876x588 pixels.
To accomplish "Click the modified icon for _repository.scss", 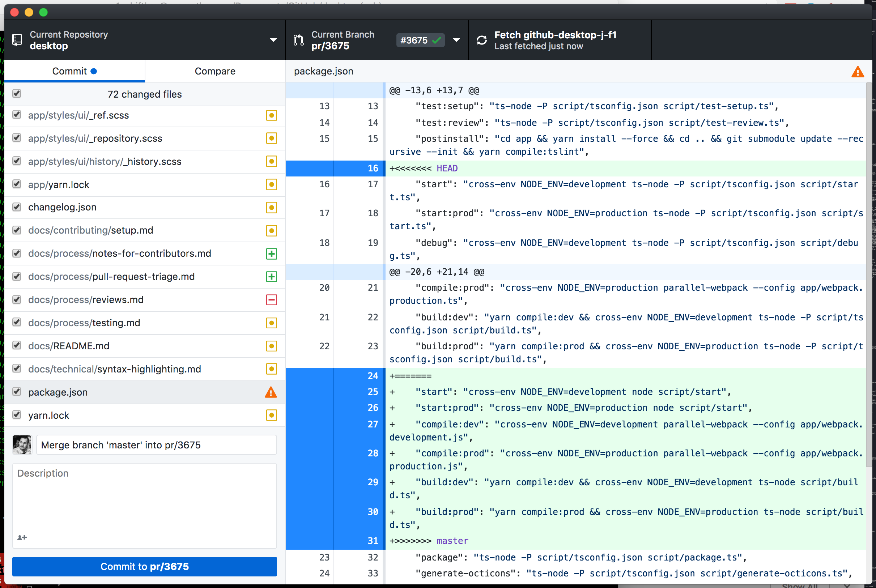I will [272, 139].
